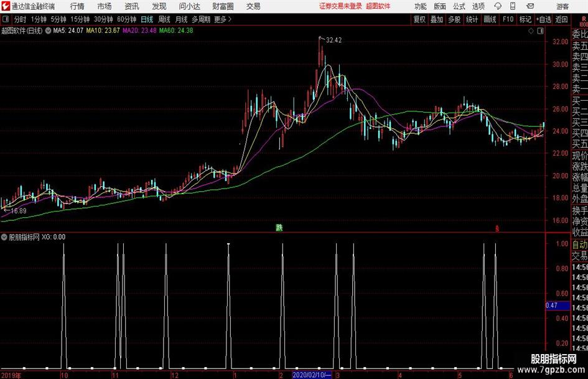Open the mobile phone icon
This screenshot has height=379, width=588.
513,6
